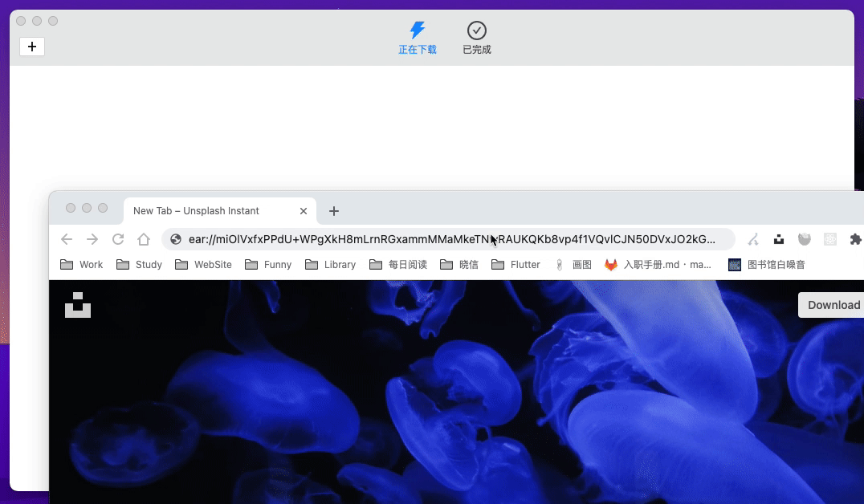The image size is (864, 504).
Task: Click the gray shield-like extension icon
Action: (805, 239)
